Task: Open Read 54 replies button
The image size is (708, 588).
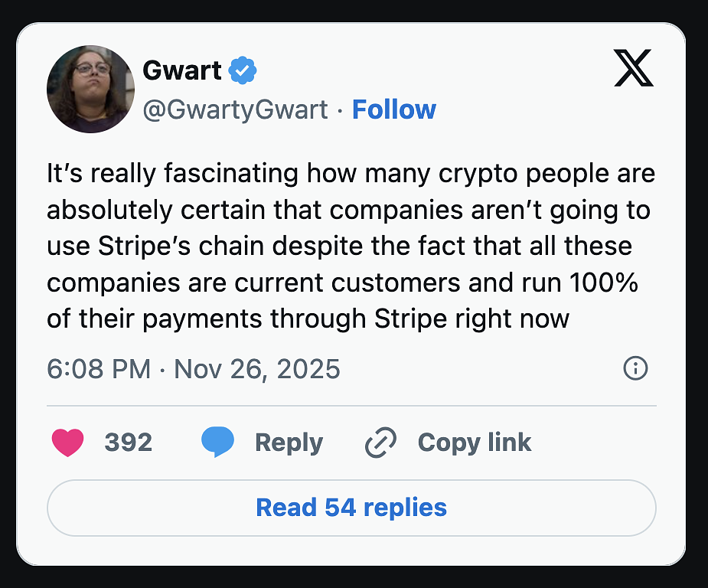Action: (351, 508)
